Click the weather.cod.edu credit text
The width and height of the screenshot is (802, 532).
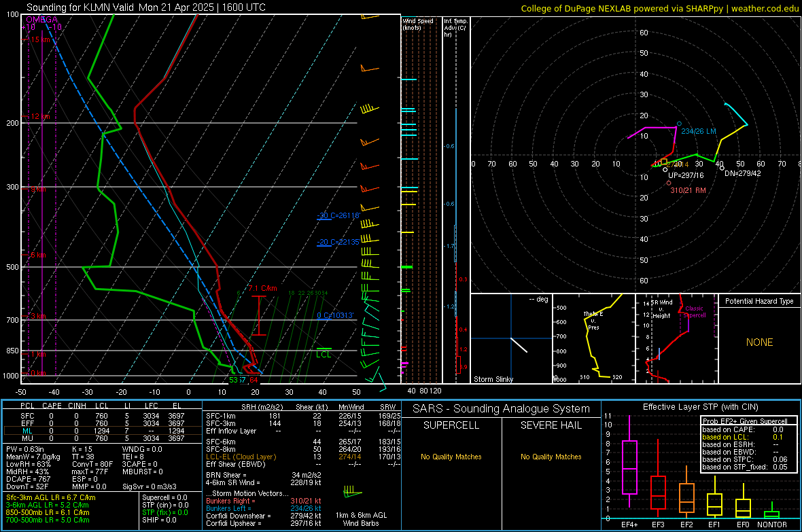[x=765, y=8]
